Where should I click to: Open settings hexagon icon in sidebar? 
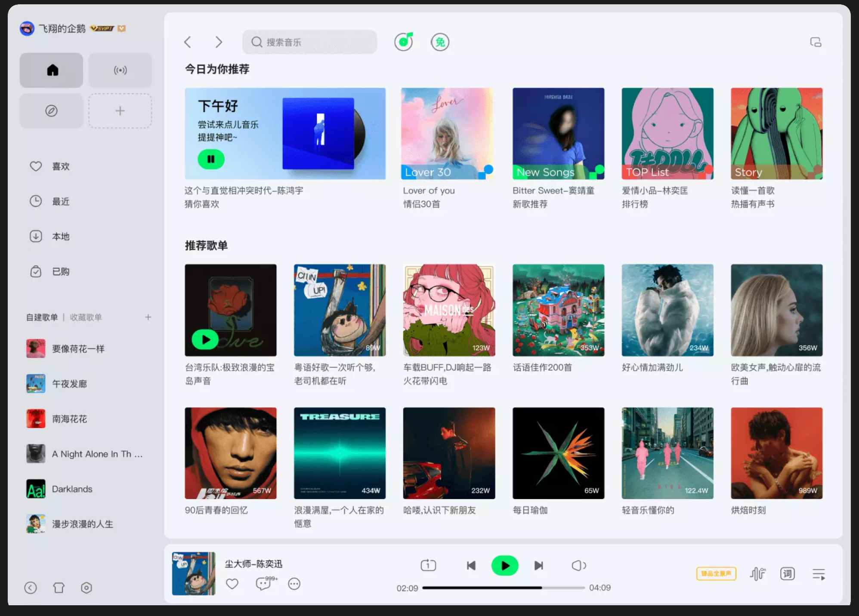pos(87,588)
